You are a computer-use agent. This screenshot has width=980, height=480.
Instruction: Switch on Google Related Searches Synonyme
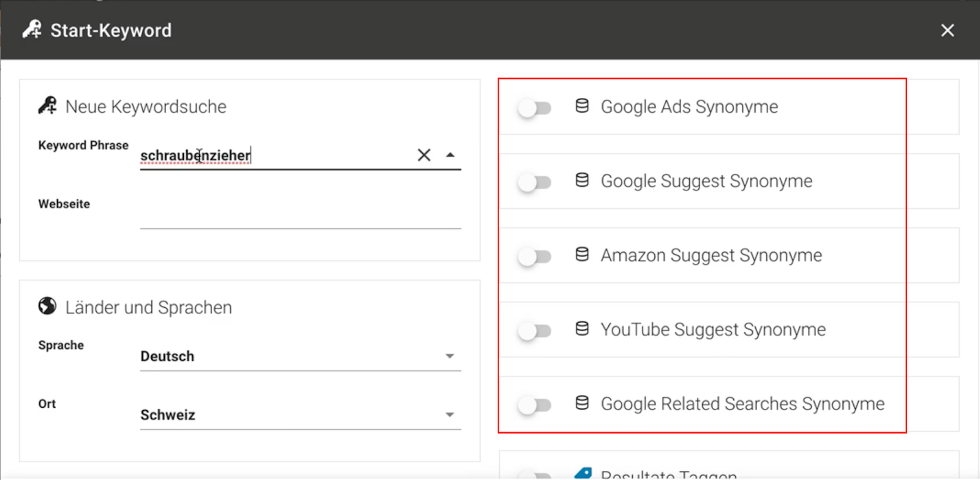[535, 405]
